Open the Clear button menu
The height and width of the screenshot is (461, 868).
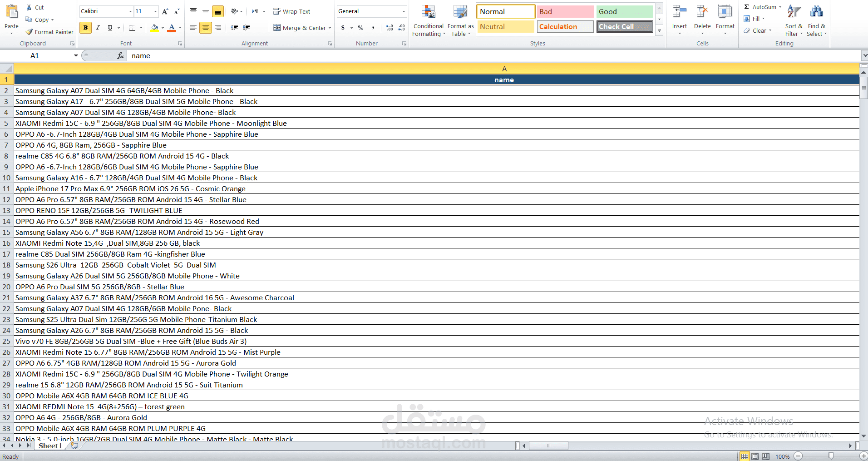[757, 30]
